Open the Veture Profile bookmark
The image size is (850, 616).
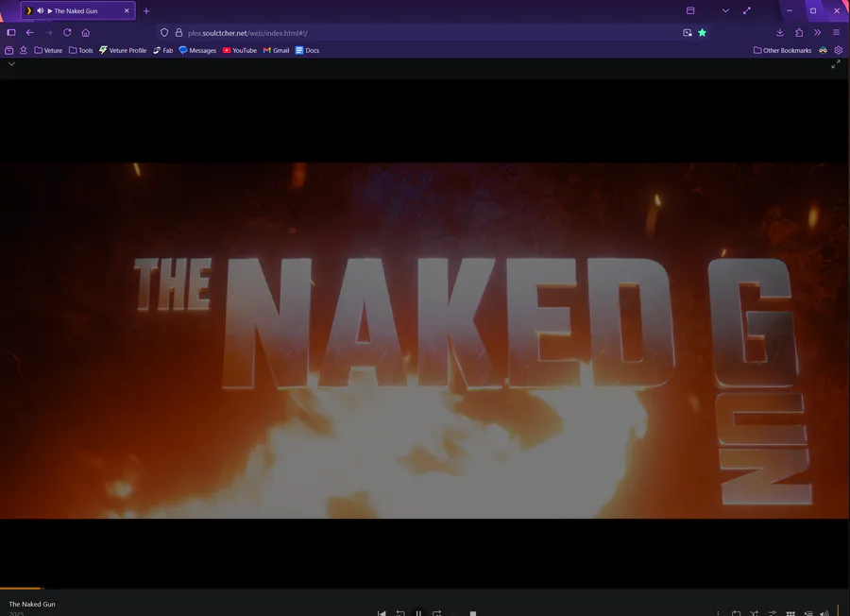tap(123, 50)
